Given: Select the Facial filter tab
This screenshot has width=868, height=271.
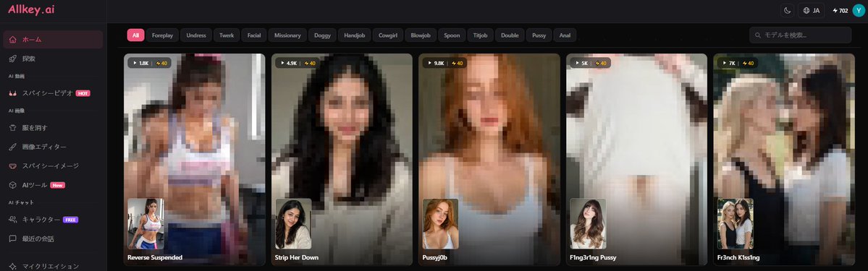Looking at the screenshot, I should click(x=254, y=35).
